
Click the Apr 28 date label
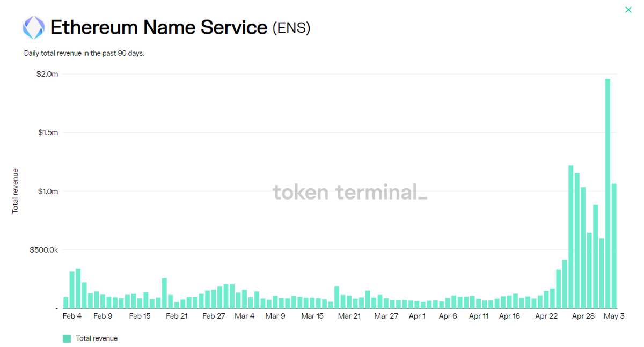(x=583, y=316)
